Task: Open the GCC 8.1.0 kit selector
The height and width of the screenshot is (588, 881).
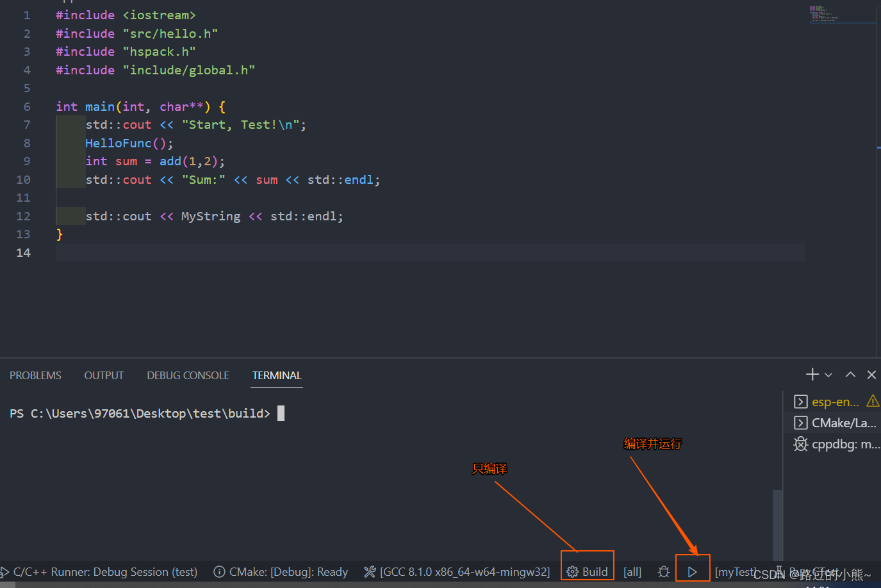Action: [457, 572]
